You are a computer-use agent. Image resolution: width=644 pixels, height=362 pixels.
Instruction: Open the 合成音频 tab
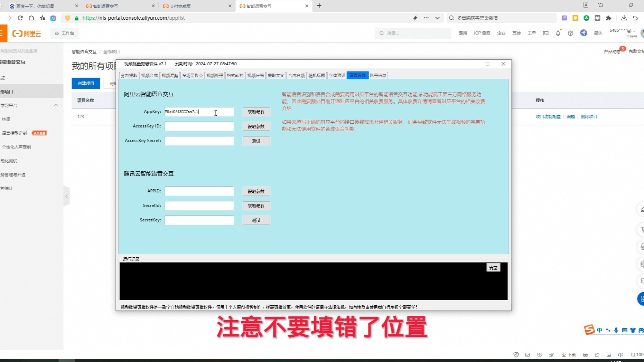(x=296, y=75)
